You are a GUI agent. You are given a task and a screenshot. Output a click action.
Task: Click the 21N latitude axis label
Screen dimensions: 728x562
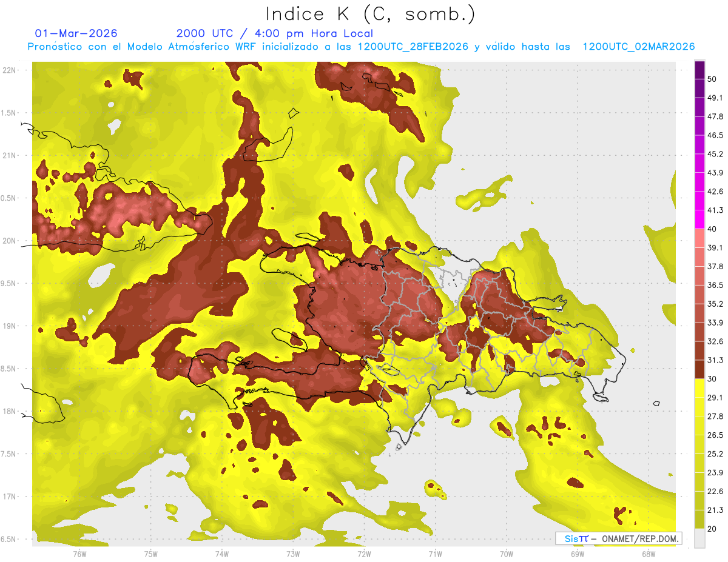pos(9,155)
